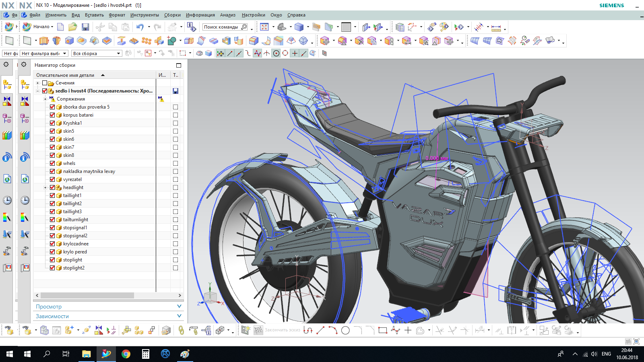
Task: Open the Начало dropdown menu
Action: coord(43,27)
